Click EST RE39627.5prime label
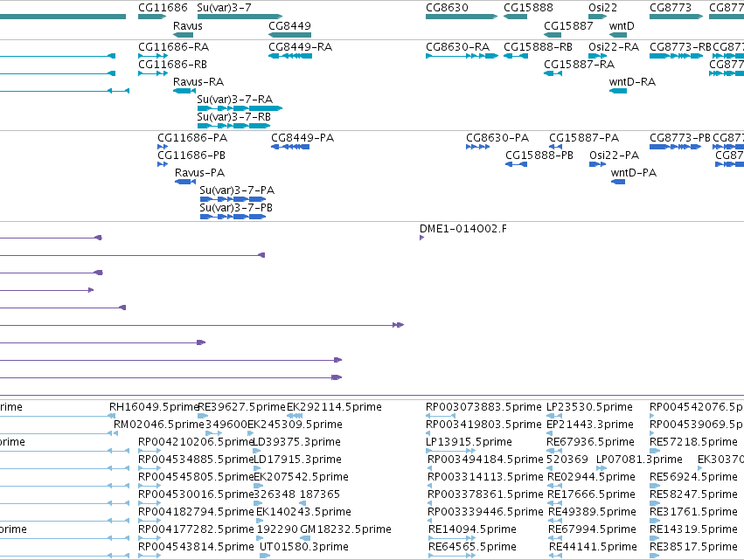The image size is (744, 560). coord(241,407)
